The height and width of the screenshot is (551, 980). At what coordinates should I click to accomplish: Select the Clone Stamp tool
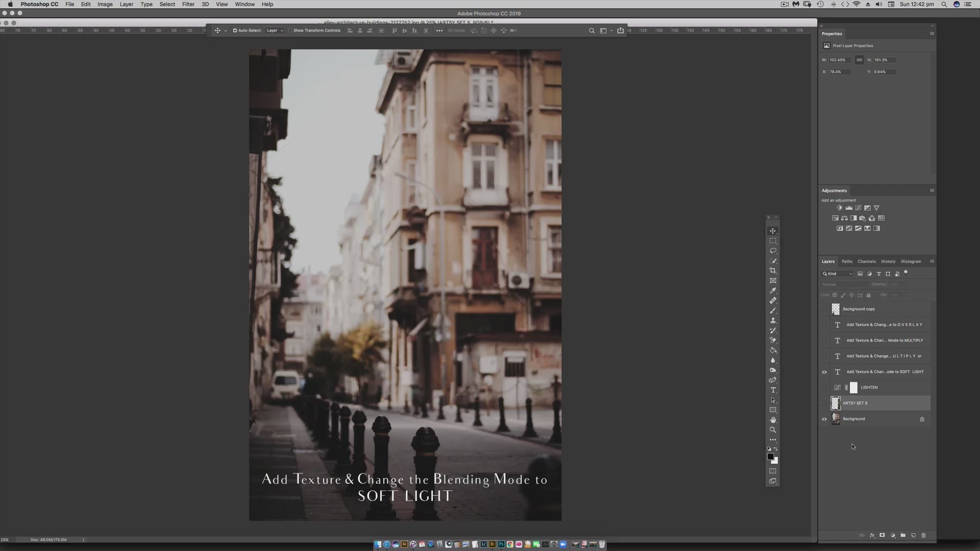[x=773, y=320]
